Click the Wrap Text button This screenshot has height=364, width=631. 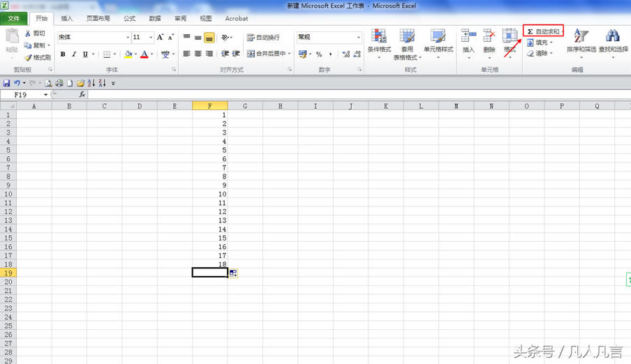coord(263,37)
